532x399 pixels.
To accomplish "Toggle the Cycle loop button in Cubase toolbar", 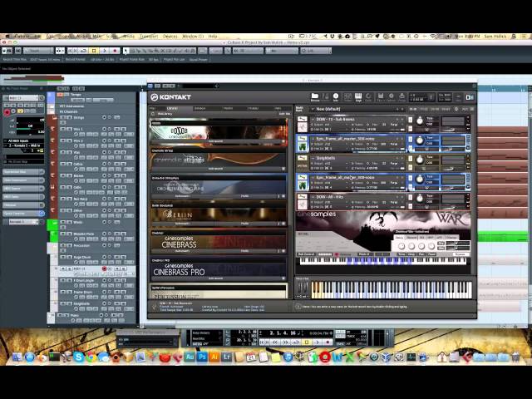I will (x=83, y=51).
